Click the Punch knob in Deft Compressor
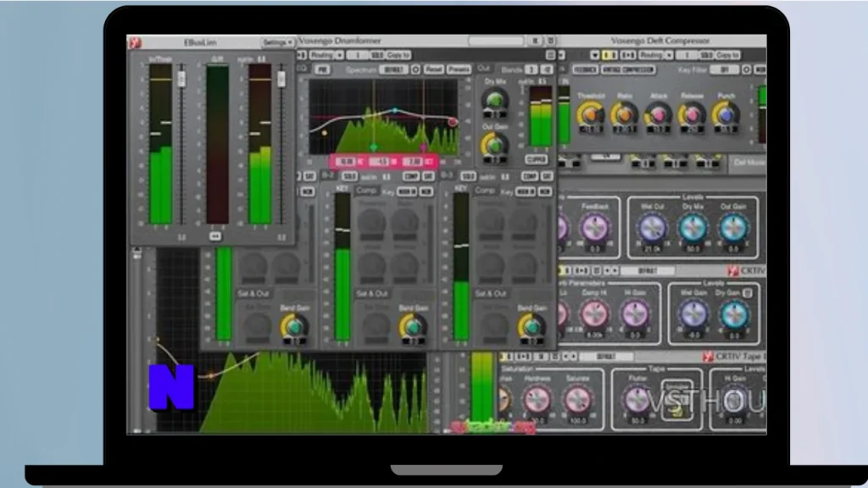 726,115
